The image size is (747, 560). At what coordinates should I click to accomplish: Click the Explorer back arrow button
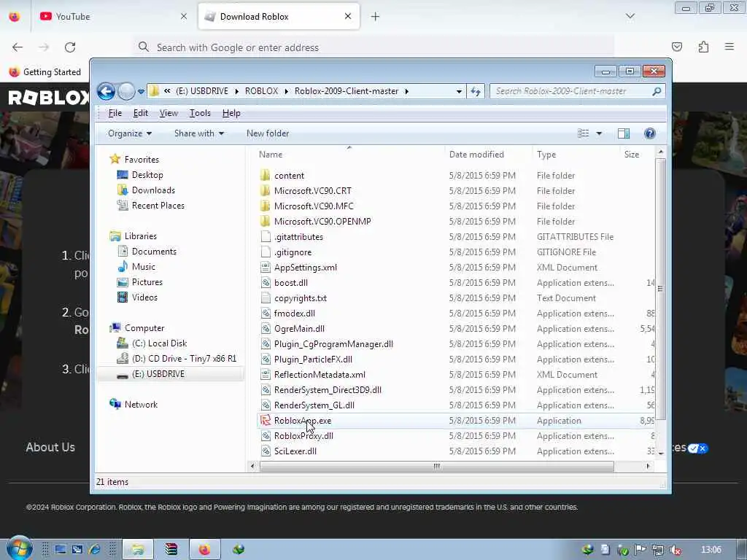[106, 91]
